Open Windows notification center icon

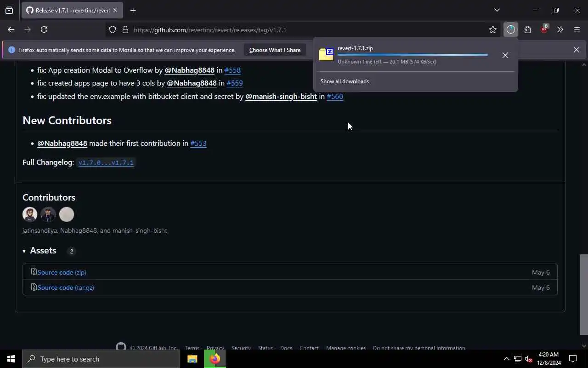click(573, 359)
